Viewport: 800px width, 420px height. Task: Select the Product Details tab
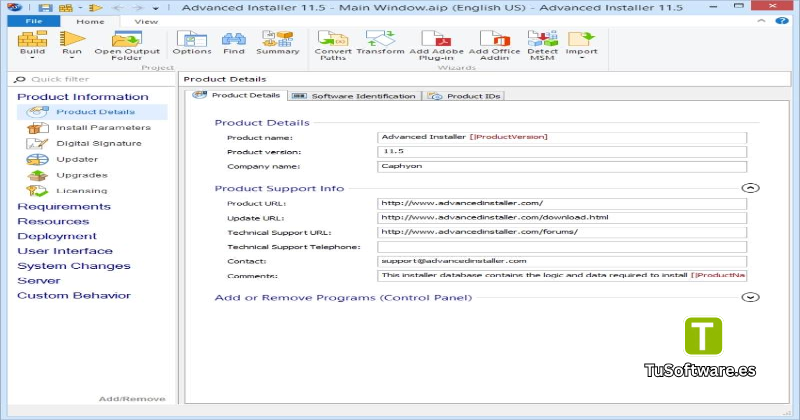tap(236, 95)
